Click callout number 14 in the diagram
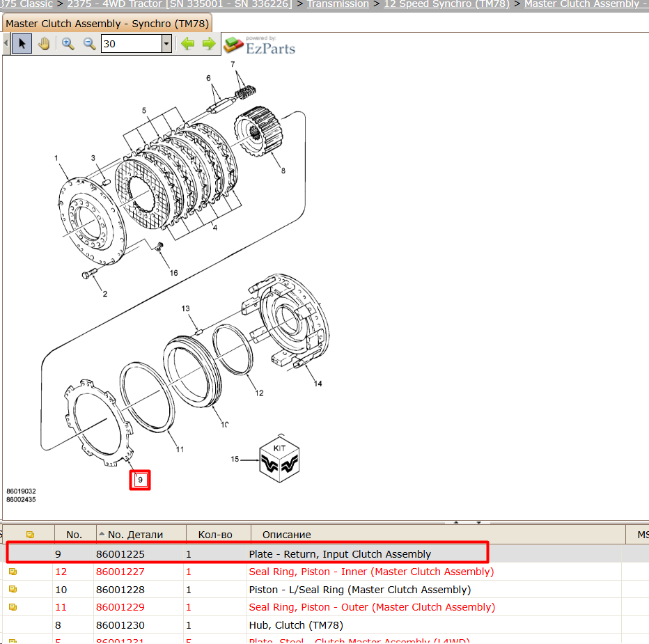Image resolution: width=649 pixels, height=644 pixels. [x=318, y=384]
